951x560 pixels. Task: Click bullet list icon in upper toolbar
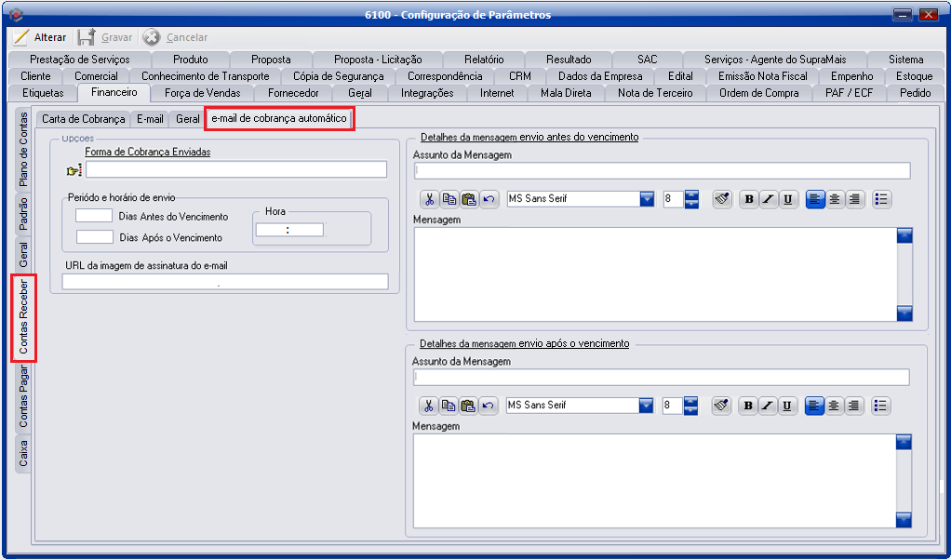[882, 199]
